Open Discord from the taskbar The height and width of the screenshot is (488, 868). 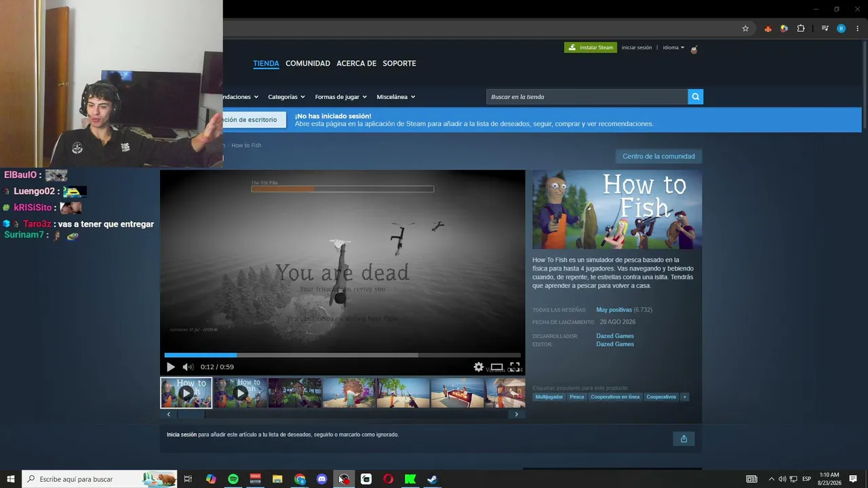(322, 479)
